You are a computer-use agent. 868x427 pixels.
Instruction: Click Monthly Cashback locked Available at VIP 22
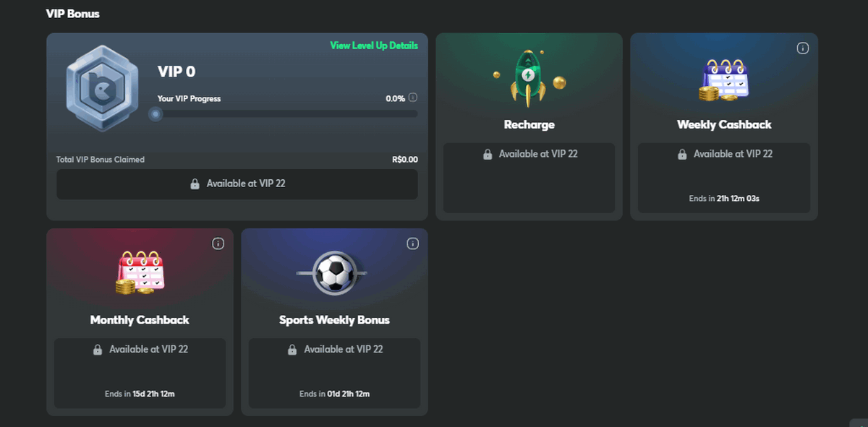(140, 349)
